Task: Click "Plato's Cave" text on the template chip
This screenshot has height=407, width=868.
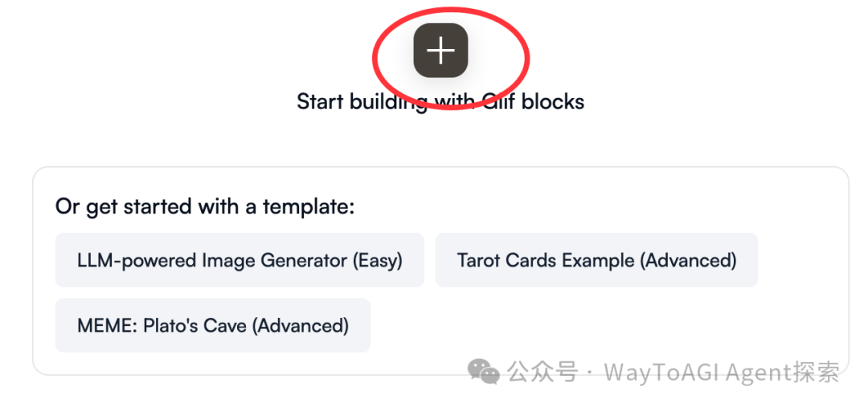Action: point(194,325)
